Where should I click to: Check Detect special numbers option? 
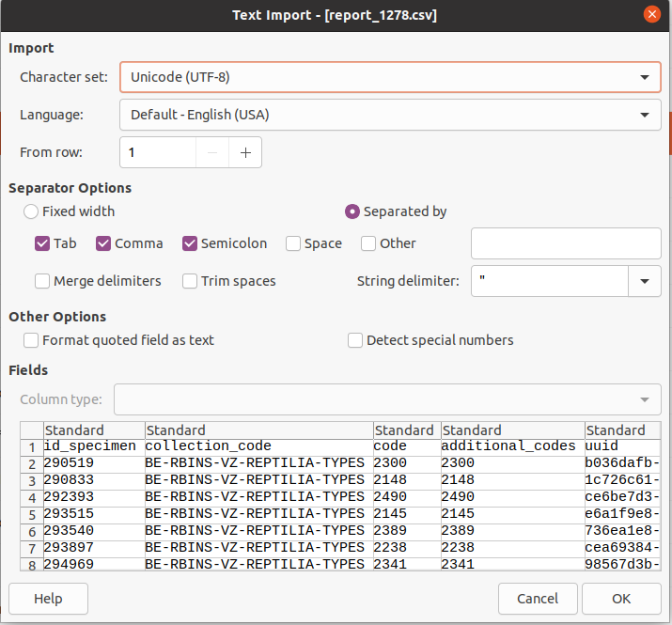coord(355,340)
